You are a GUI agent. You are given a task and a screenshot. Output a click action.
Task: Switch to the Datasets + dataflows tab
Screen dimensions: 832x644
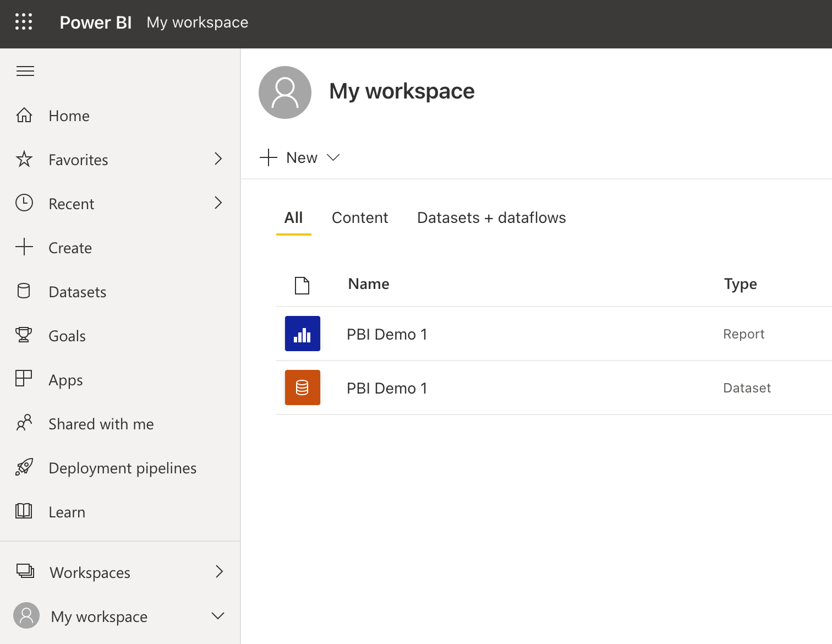pos(491,218)
